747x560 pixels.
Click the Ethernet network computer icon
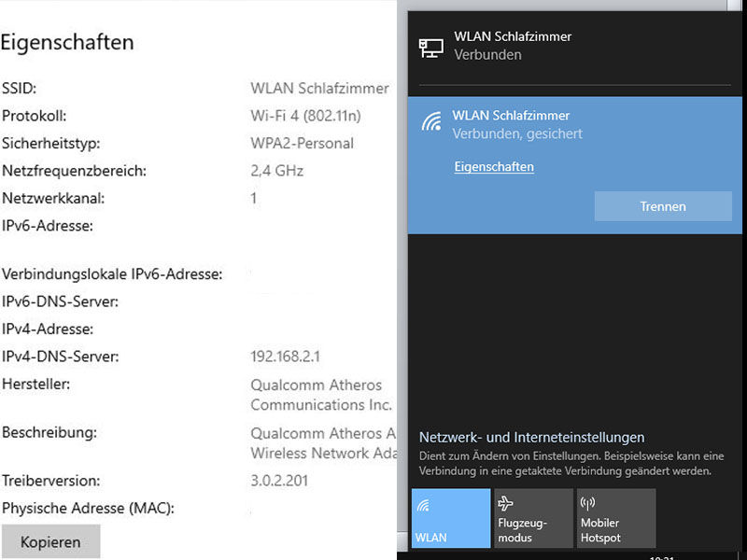tap(431, 49)
